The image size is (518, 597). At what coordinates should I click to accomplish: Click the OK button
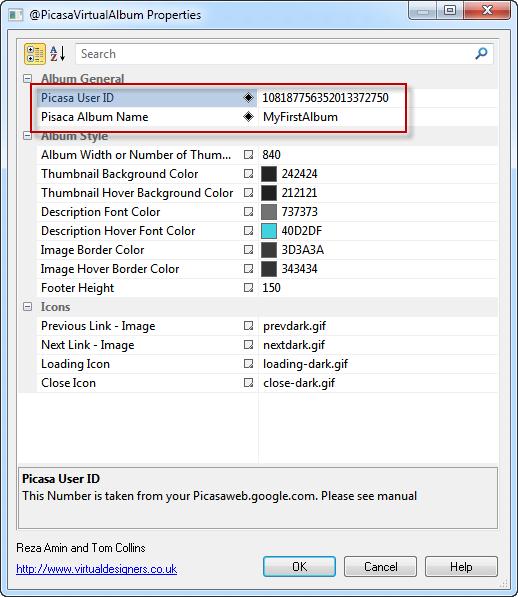(x=299, y=567)
